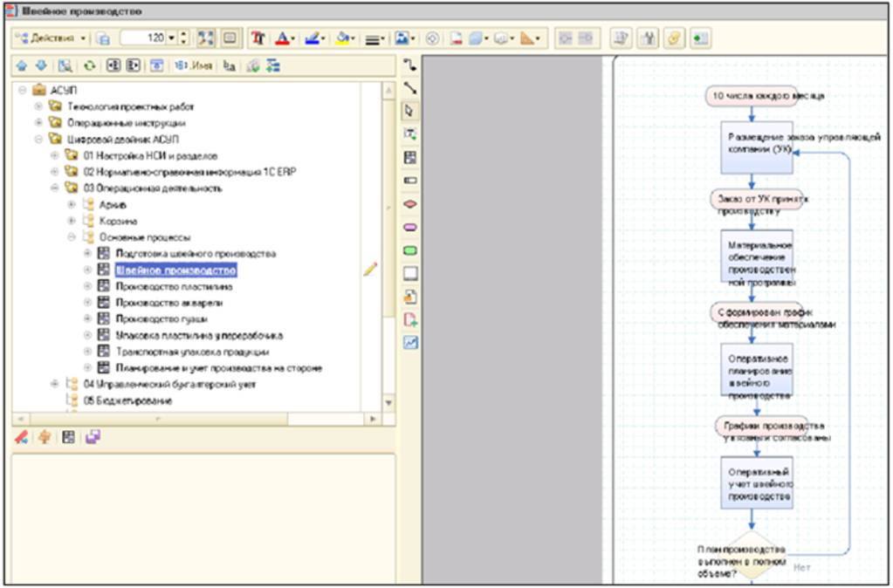
Task: Click the '10 числа каждого месяца' event shape
Action: [752, 95]
